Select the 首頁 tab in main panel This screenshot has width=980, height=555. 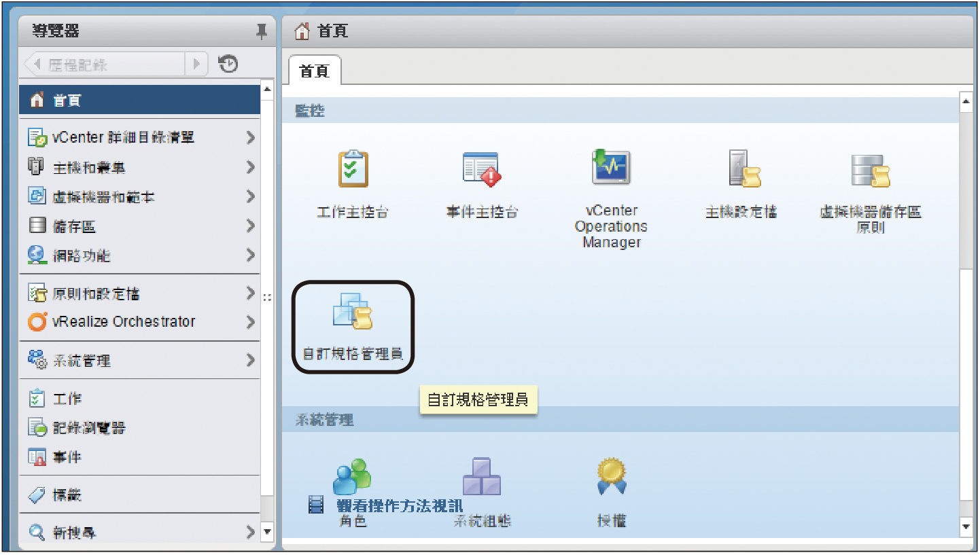[314, 70]
